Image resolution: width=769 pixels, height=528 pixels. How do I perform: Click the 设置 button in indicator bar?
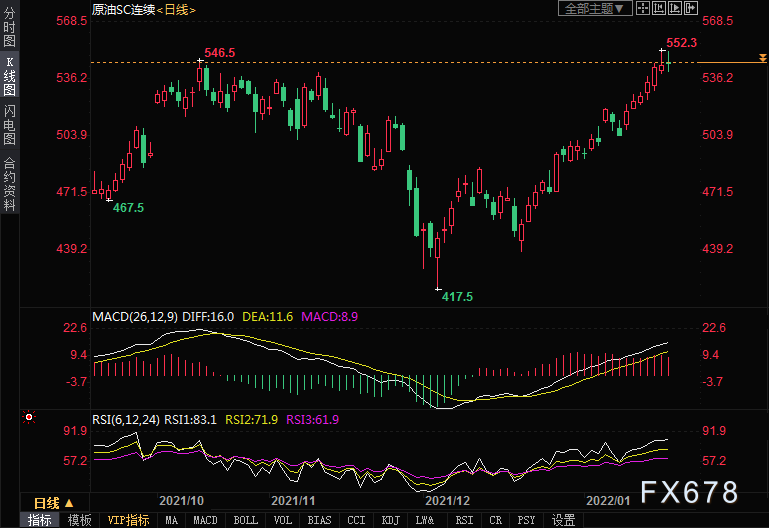click(564, 520)
